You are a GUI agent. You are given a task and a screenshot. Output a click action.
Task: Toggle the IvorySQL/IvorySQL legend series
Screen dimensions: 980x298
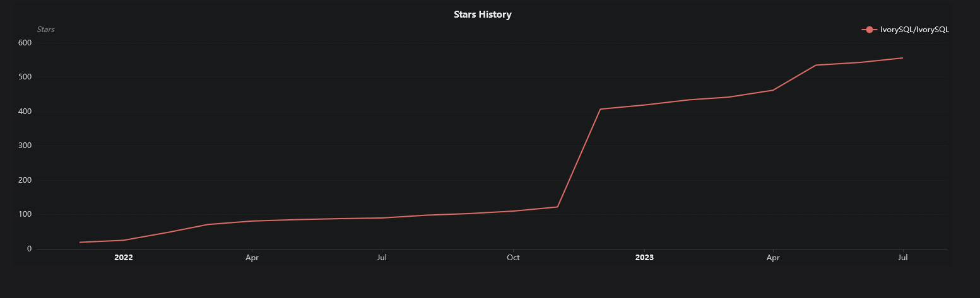coord(905,30)
